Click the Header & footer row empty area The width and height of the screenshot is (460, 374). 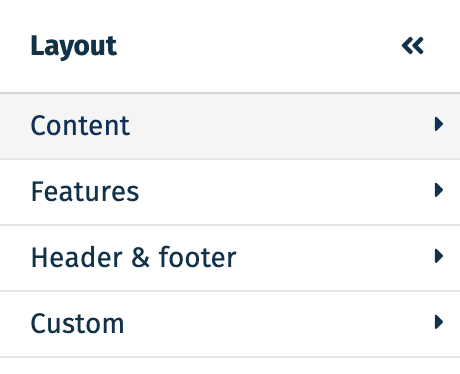coord(333,258)
